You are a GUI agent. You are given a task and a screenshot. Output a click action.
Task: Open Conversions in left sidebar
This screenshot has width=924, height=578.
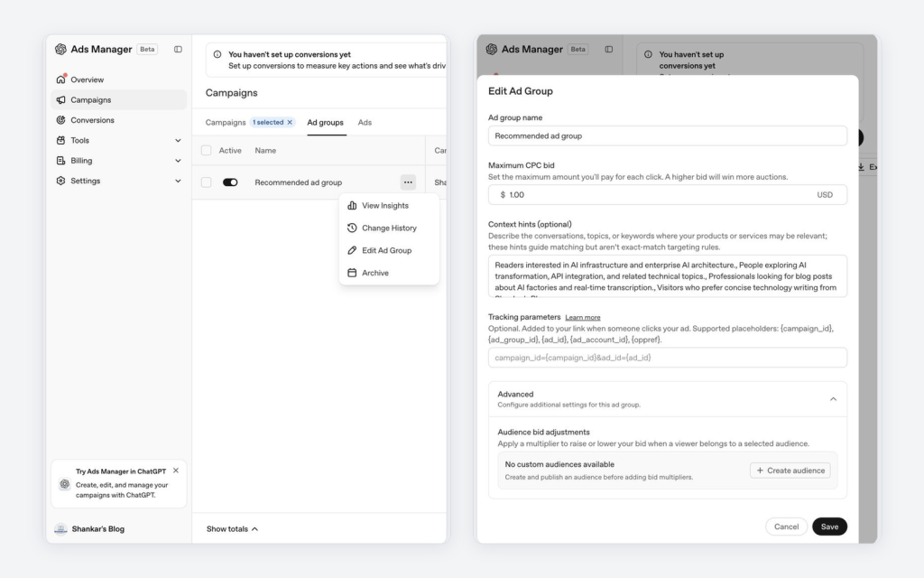(119, 120)
